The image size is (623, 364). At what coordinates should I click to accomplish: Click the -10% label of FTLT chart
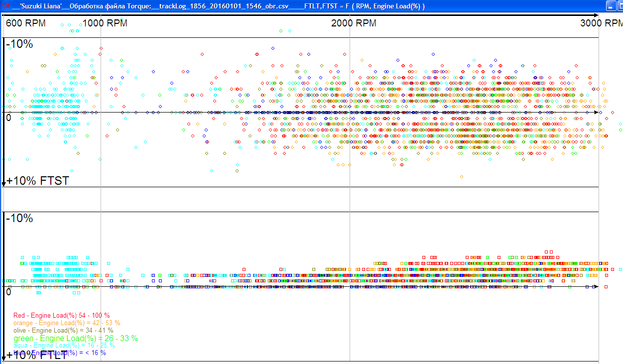[19, 219]
